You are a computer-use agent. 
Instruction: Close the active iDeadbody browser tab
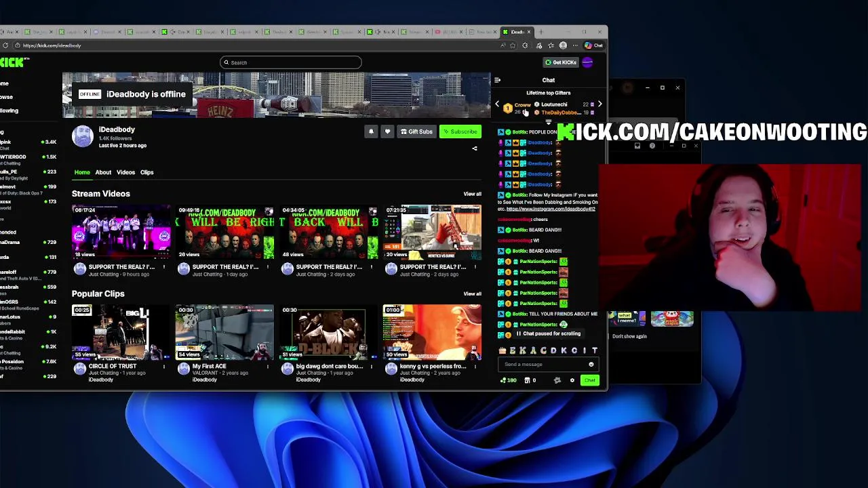click(x=529, y=32)
